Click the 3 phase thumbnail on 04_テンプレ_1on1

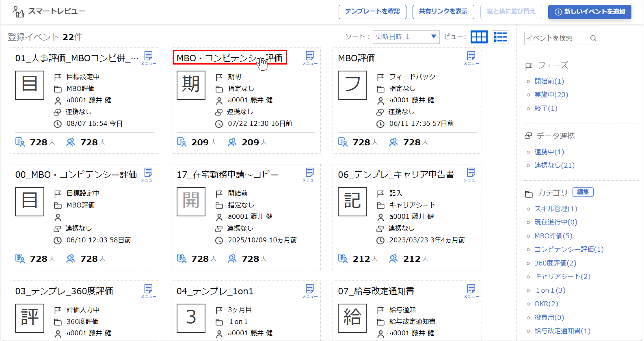pos(191,318)
